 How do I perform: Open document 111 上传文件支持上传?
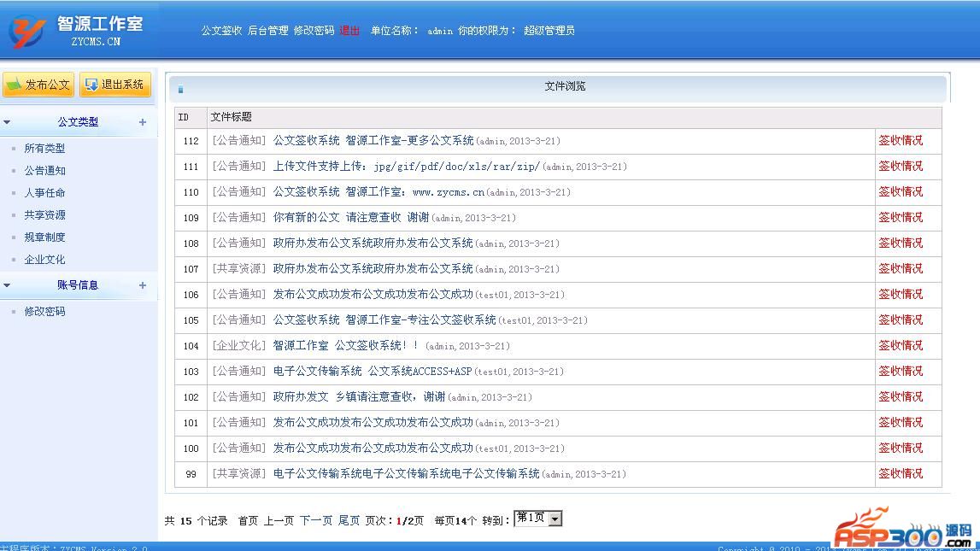tap(406, 167)
